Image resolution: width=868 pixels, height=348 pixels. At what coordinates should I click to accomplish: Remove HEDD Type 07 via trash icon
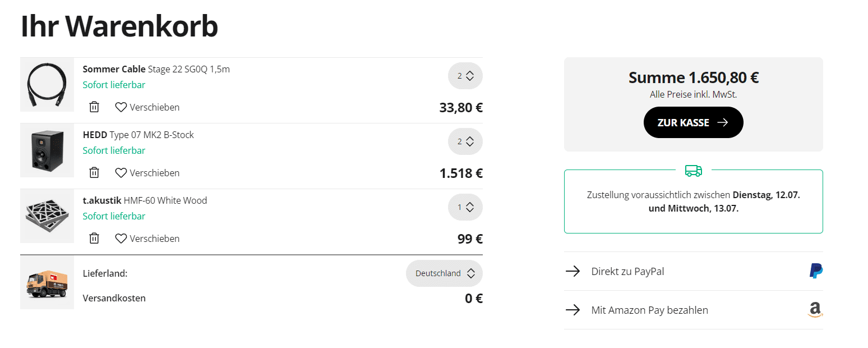[x=94, y=172]
